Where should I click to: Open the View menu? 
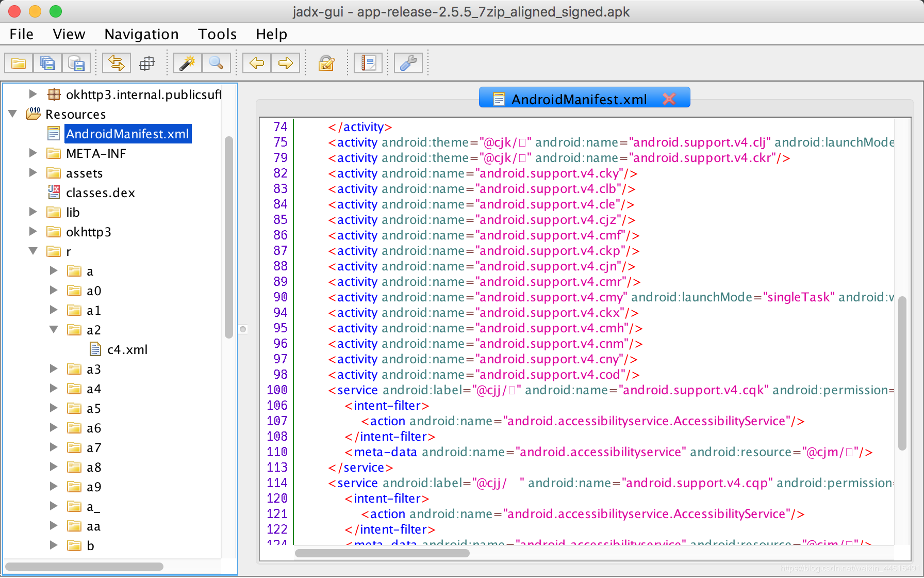click(69, 34)
